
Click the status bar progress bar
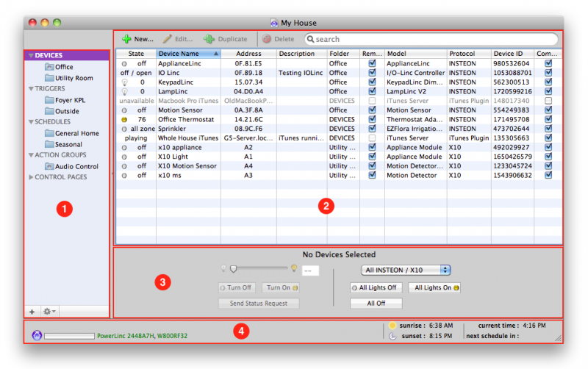pyautogui.click(x=69, y=336)
